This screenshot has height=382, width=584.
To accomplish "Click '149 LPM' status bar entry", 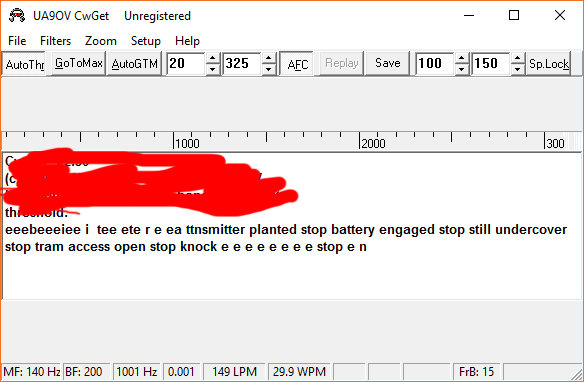I will click(234, 372).
